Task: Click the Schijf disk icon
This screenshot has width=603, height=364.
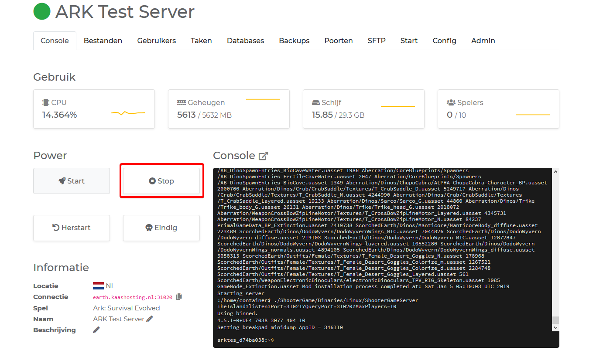Action: [x=316, y=103]
